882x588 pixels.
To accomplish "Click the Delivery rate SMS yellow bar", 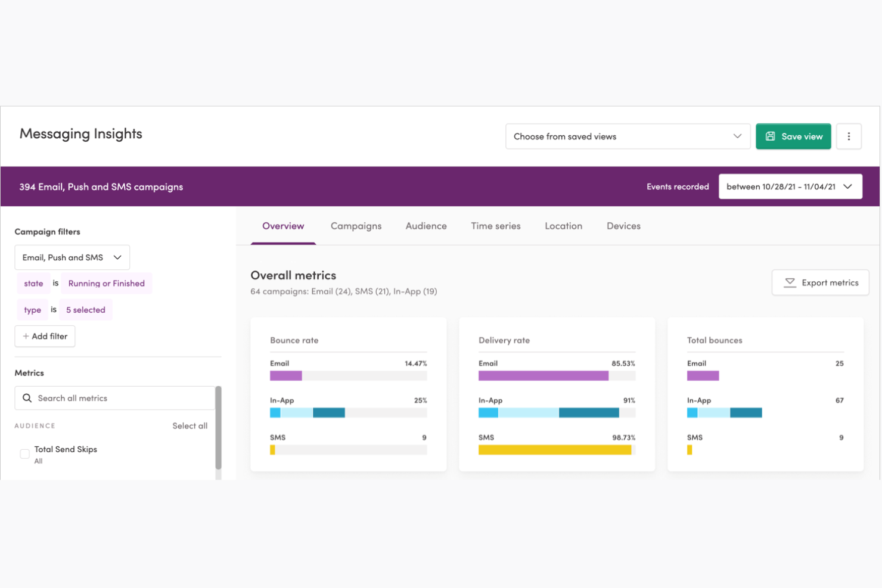I will click(555, 450).
